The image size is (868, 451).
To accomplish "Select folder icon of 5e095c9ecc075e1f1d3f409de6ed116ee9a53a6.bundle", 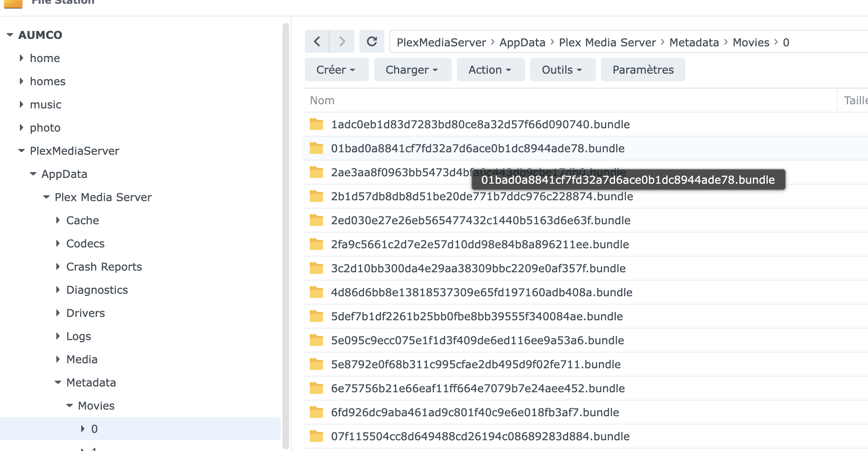I will pyautogui.click(x=316, y=340).
